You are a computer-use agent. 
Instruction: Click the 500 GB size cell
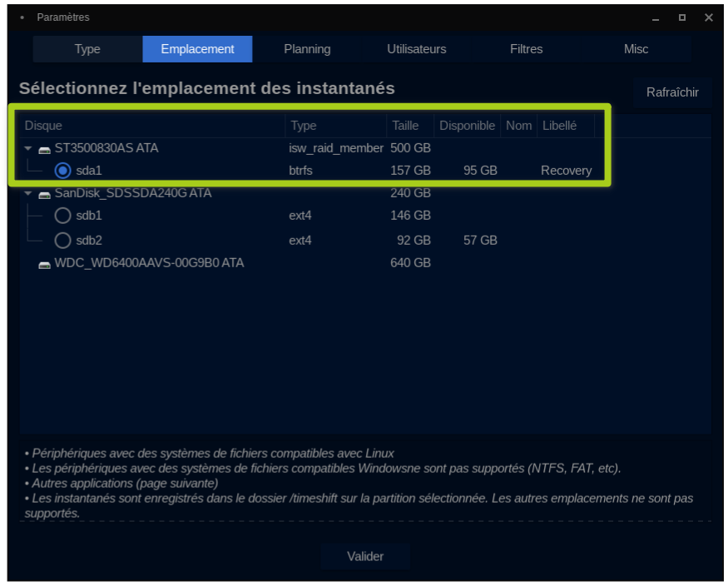[410, 148]
